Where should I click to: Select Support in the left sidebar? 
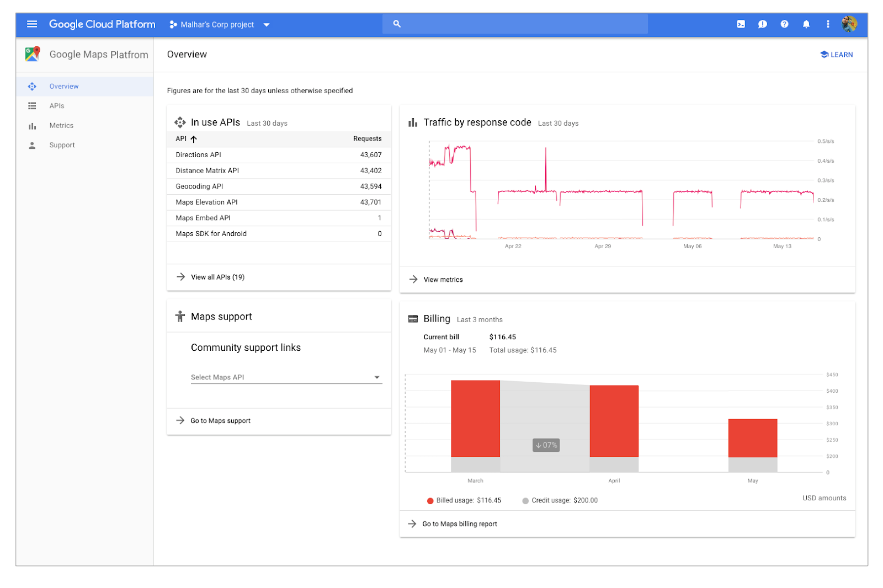62,145
